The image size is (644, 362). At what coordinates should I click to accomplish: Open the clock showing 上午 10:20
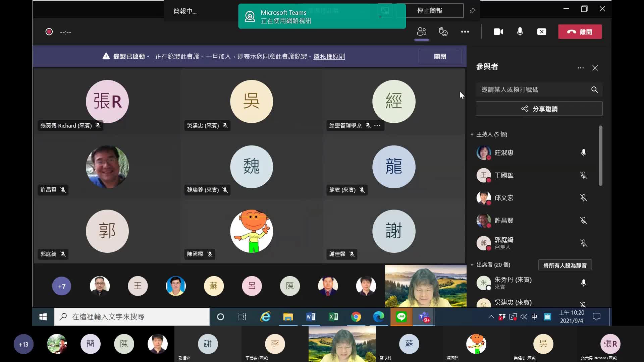572,317
